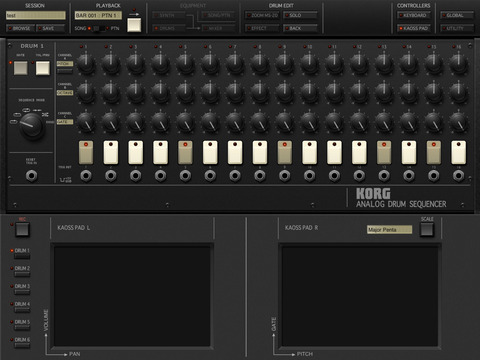The height and width of the screenshot is (360, 480).
Task: Enable step 2 trigger button
Action: pyautogui.click(x=111, y=152)
